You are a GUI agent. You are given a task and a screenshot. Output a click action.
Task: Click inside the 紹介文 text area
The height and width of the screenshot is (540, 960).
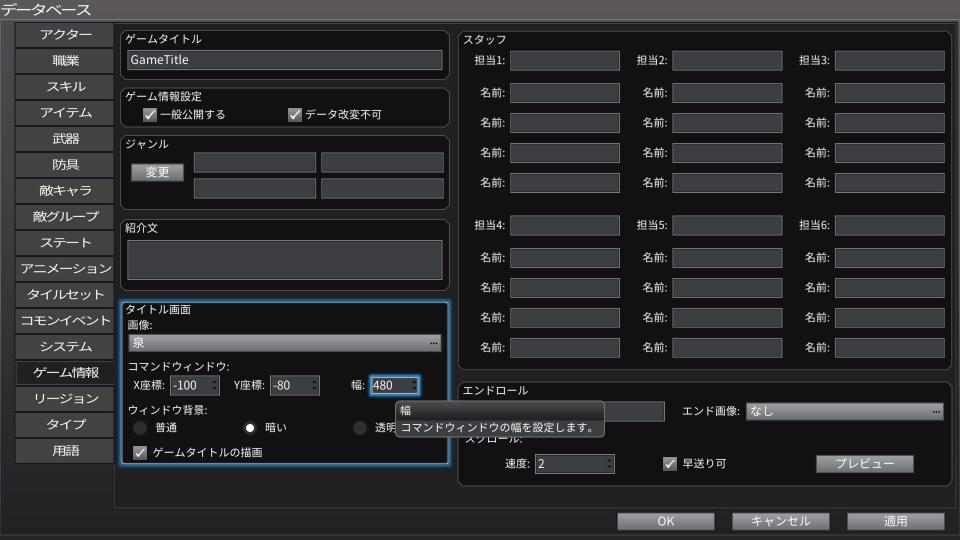[284, 260]
